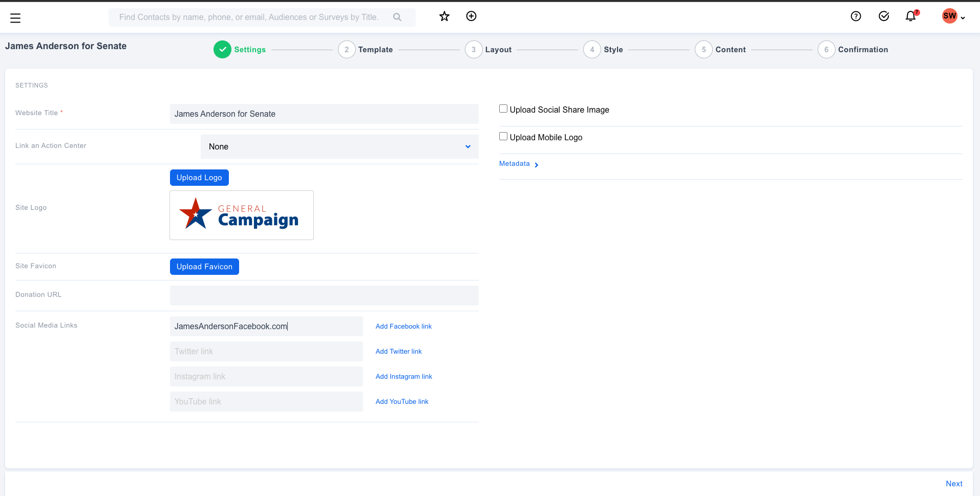The image size is (980, 496).
Task: Enable Upload Social Share Image checkbox
Action: pos(503,109)
